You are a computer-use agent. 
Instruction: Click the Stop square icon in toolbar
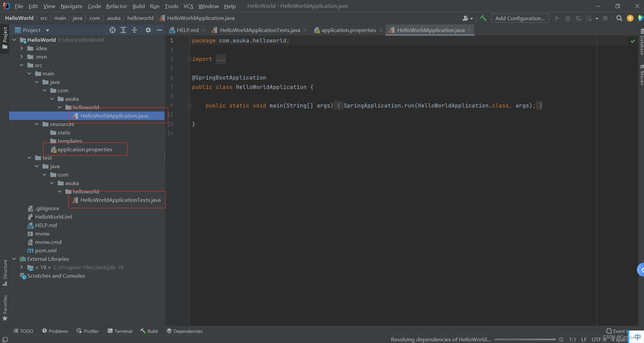605,18
